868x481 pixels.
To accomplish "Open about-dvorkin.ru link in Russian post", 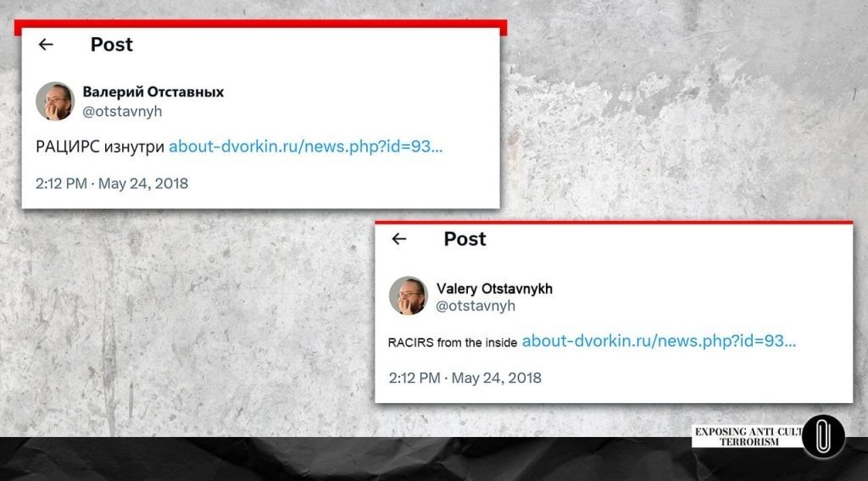I will [305, 147].
